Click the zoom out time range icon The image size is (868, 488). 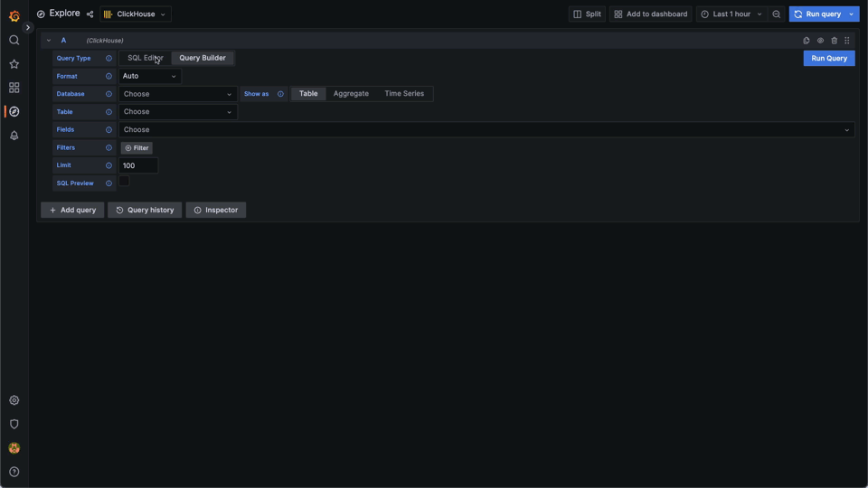coord(776,14)
